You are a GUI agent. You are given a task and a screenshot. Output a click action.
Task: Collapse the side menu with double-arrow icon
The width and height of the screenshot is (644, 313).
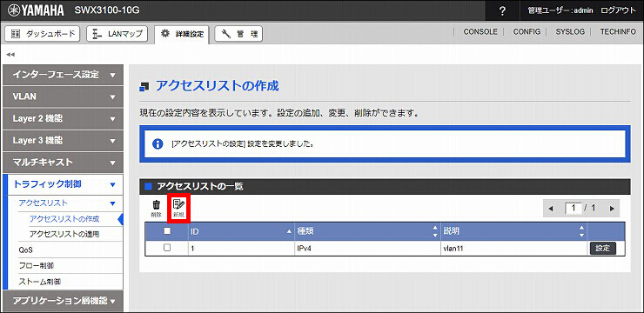pyautogui.click(x=10, y=54)
